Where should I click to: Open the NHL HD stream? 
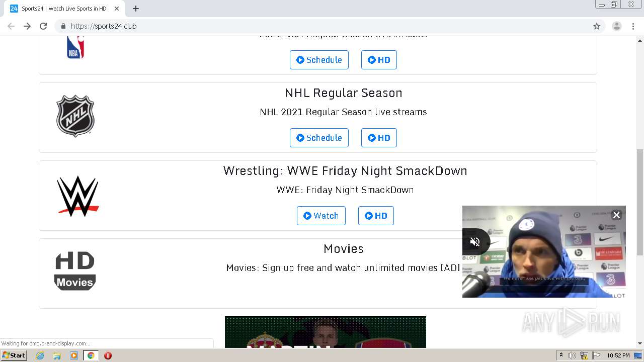(x=379, y=138)
